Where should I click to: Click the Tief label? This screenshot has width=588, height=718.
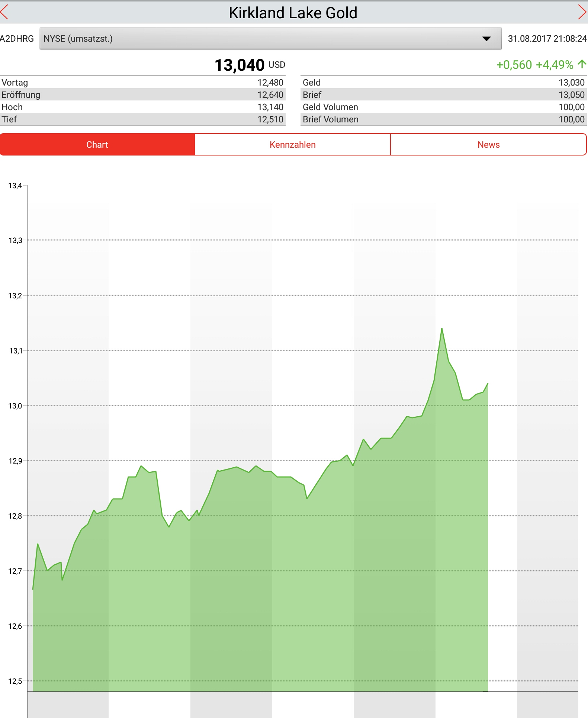pyautogui.click(x=9, y=119)
